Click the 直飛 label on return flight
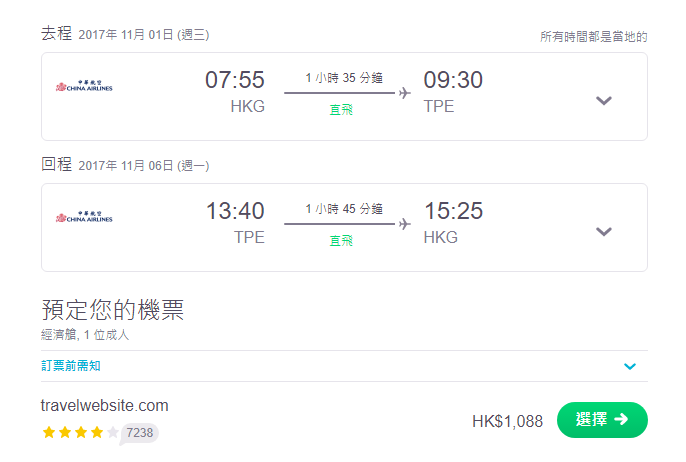686x462 pixels. [341, 241]
